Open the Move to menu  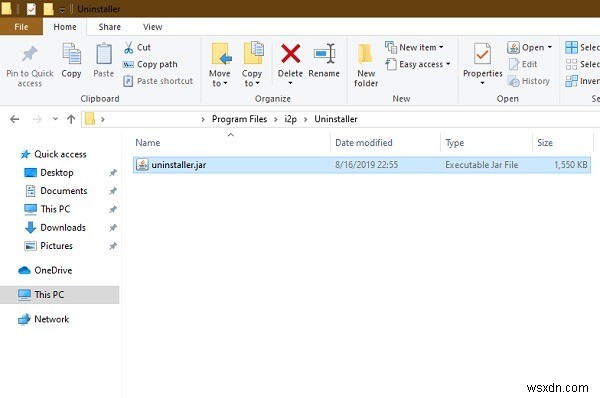pos(220,65)
